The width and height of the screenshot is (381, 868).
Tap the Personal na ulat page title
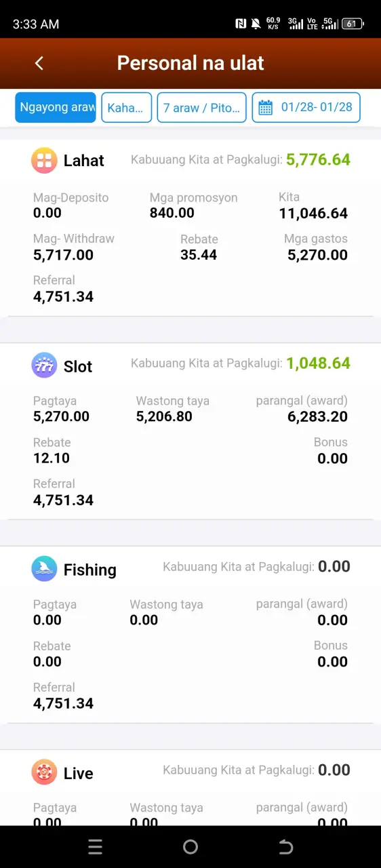(190, 63)
